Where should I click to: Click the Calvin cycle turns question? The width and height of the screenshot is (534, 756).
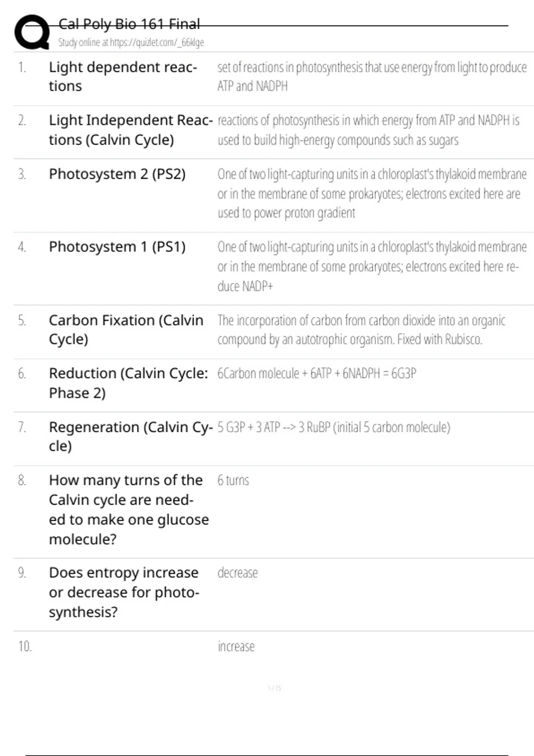[x=129, y=510]
